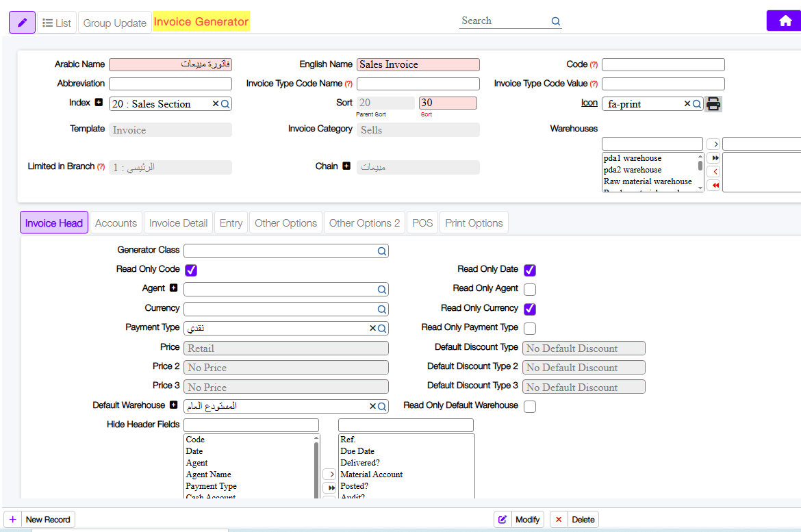Open the Limited in Branch dropdown
801x532 pixels.
point(170,167)
